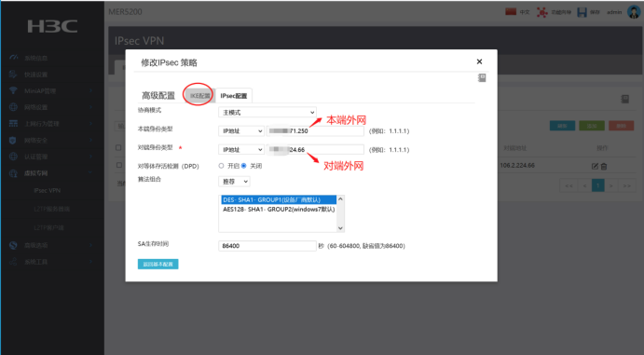Viewport: 644px width, 355px height.
Task: Close the 修改IPsec策略 dialog
Action: (x=479, y=61)
